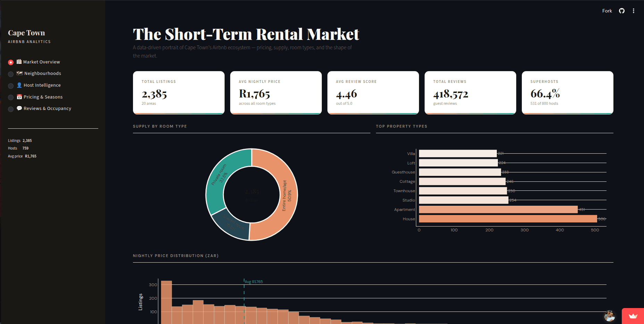The height and width of the screenshot is (324, 644).
Task: Click the Townhouse bar in property types
Action: pyautogui.click(x=463, y=191)
